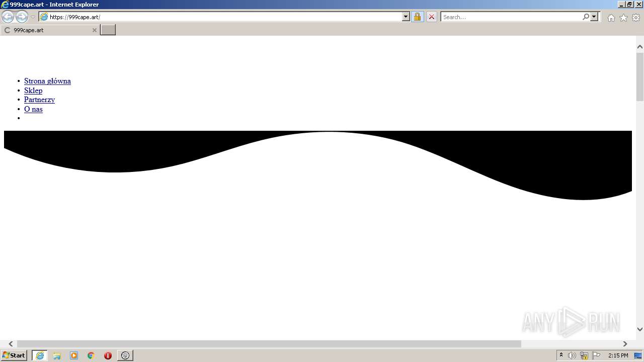Stop loading with the red X button
This screenshot has height=362, width=644.
(x=431, y=17)
